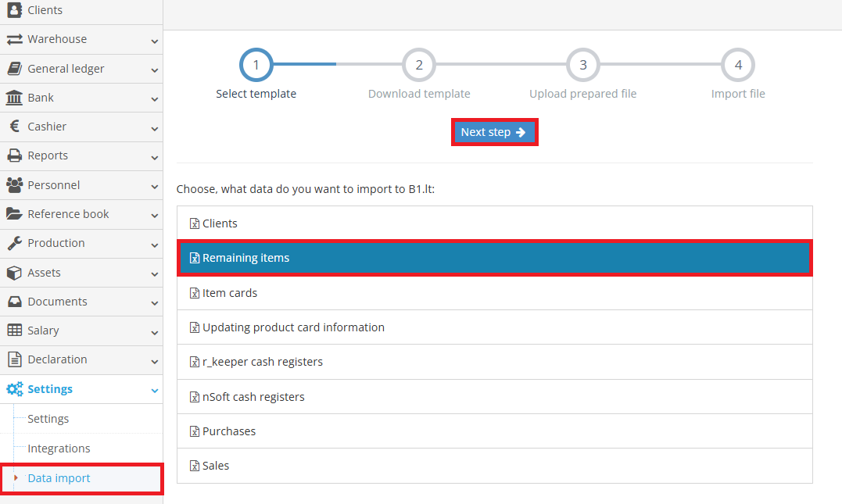Screen dimensions: 842x504
Task: Open the Integrations menu entry
Action: [x=59, y=448]
